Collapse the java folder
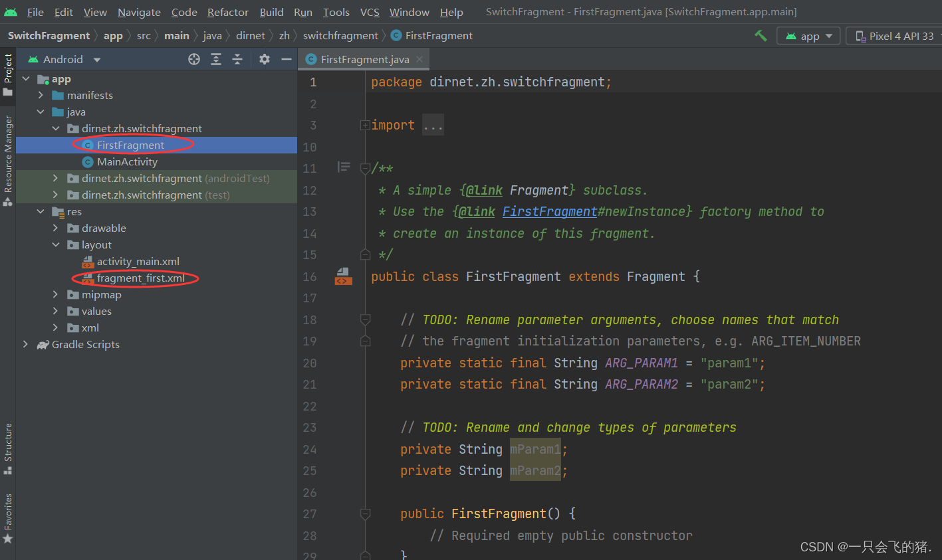 pyautogui.click(x=41, y=112)
